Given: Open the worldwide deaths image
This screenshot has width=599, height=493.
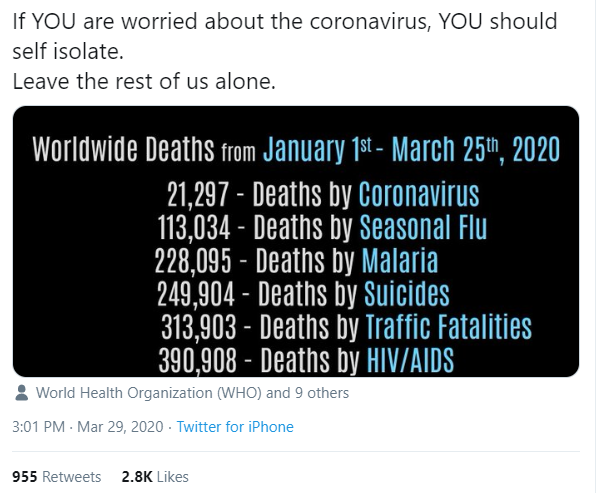Looking at the screenshot, I should tap(296, 241).
